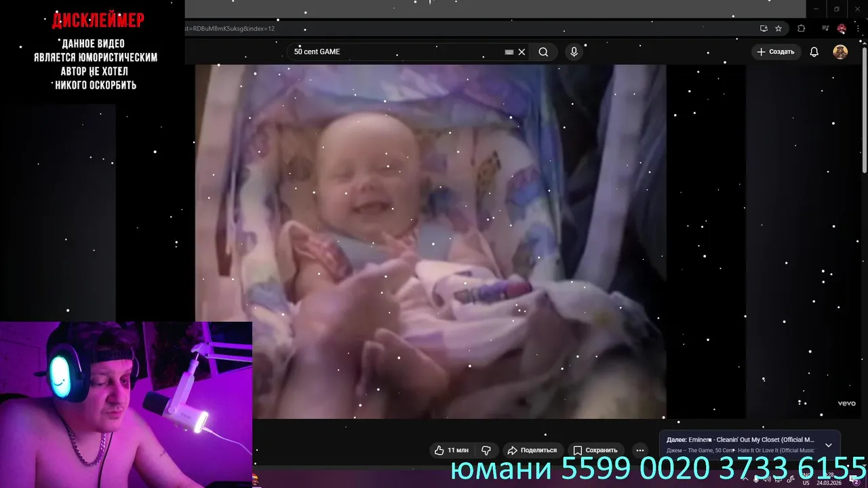Open more actions ellipsis under the video

639,450
